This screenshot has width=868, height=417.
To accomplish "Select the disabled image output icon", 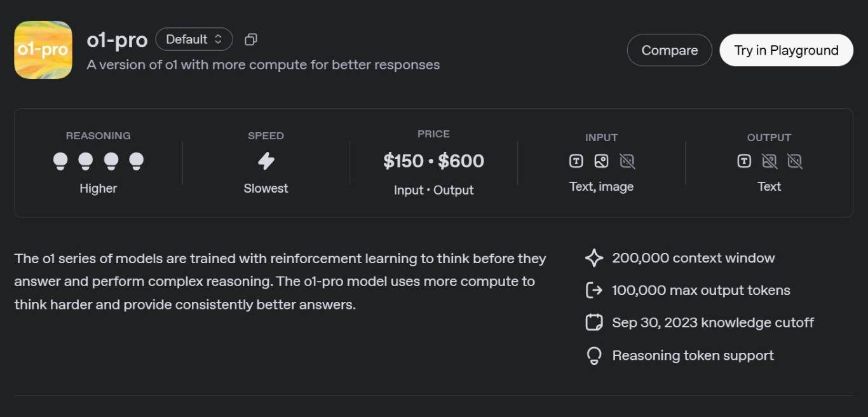I will pos(769,161).
